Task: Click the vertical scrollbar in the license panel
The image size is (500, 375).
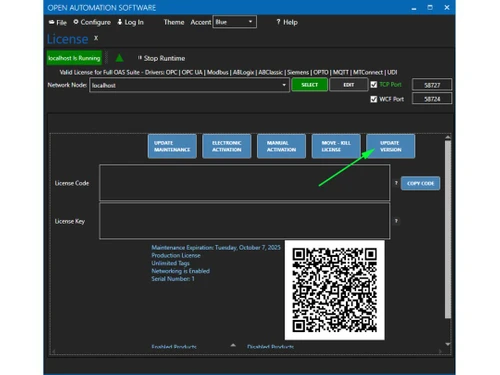Action: 448,229
